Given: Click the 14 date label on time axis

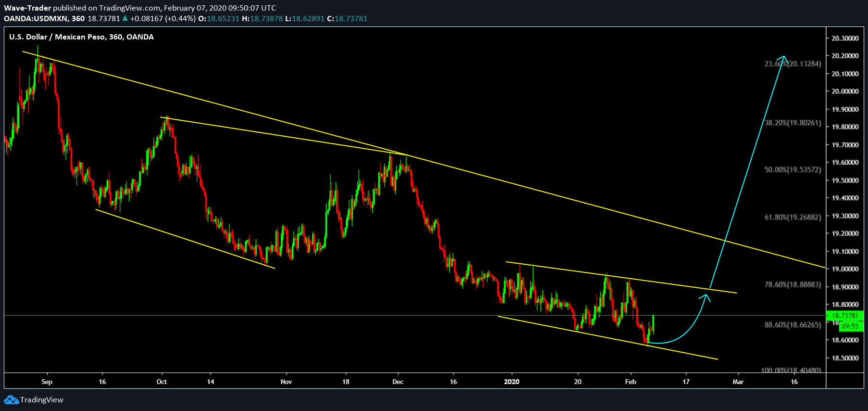Looking at the screenshot, I should coord(211,382).
